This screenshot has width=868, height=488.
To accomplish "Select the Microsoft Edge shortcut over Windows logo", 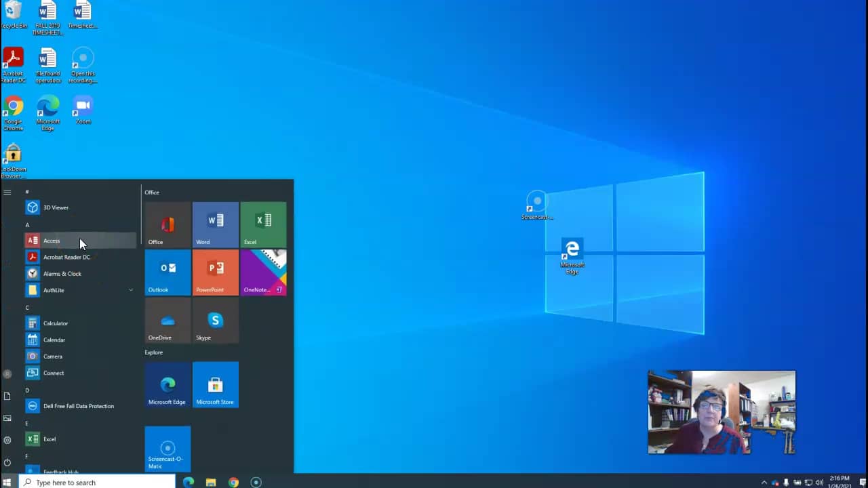I will point(572,256).
